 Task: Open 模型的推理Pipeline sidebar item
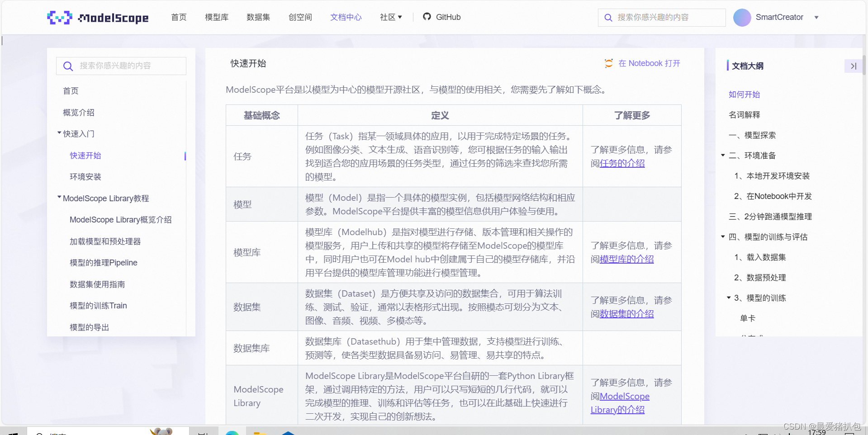[x=104, y=263]
